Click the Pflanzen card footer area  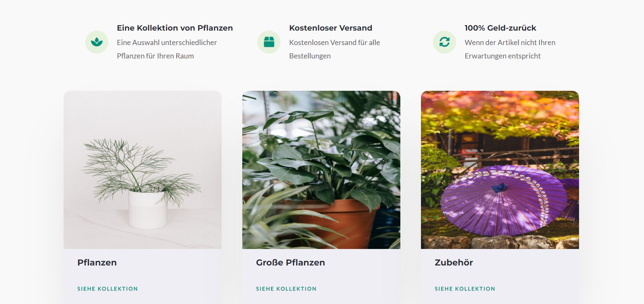[143, 276]
